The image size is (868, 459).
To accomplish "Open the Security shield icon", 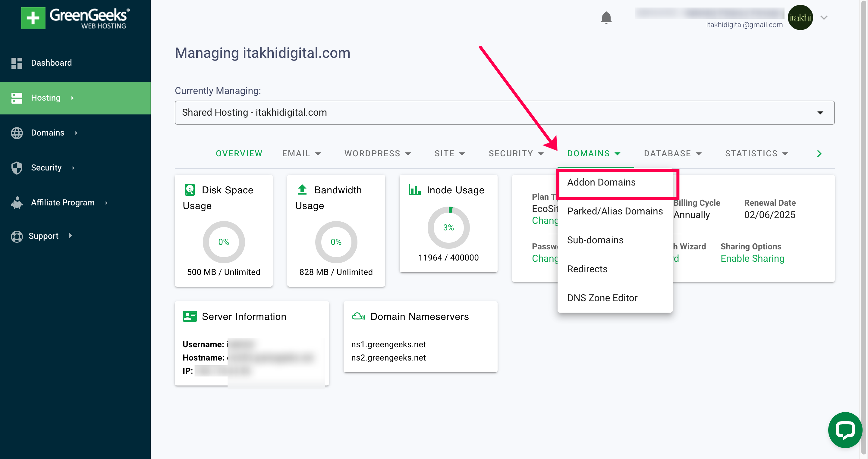I will tap(17, 167).
